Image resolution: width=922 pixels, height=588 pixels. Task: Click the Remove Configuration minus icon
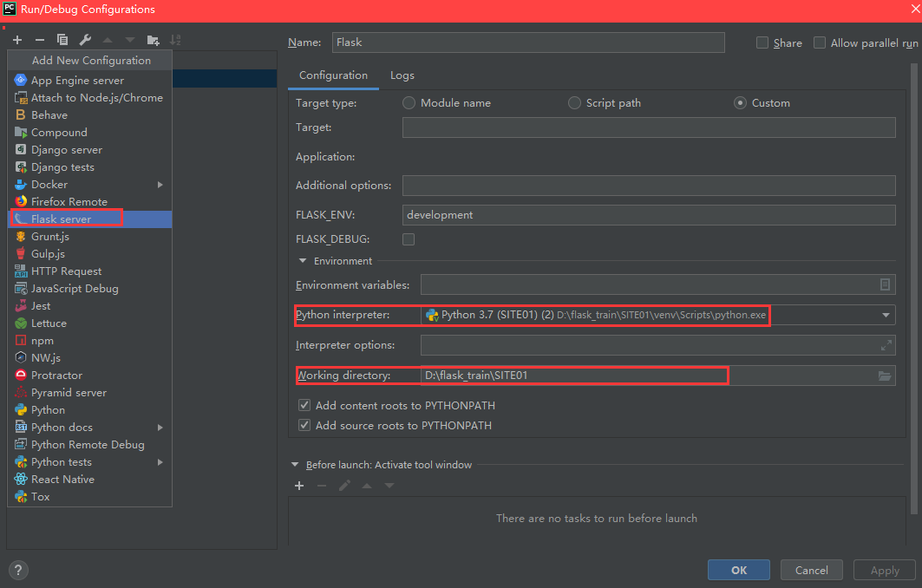[39, 40]
